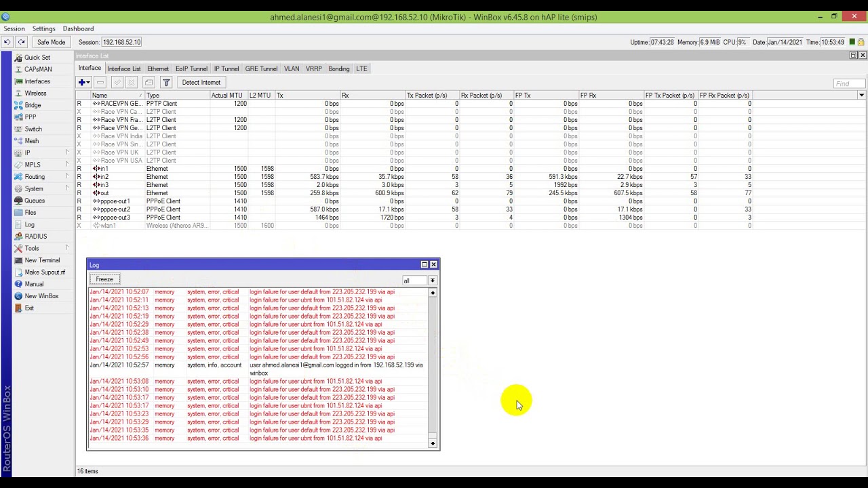
Task: Click the padlock icon in the top bar
Action: click(x=861, y=42)
